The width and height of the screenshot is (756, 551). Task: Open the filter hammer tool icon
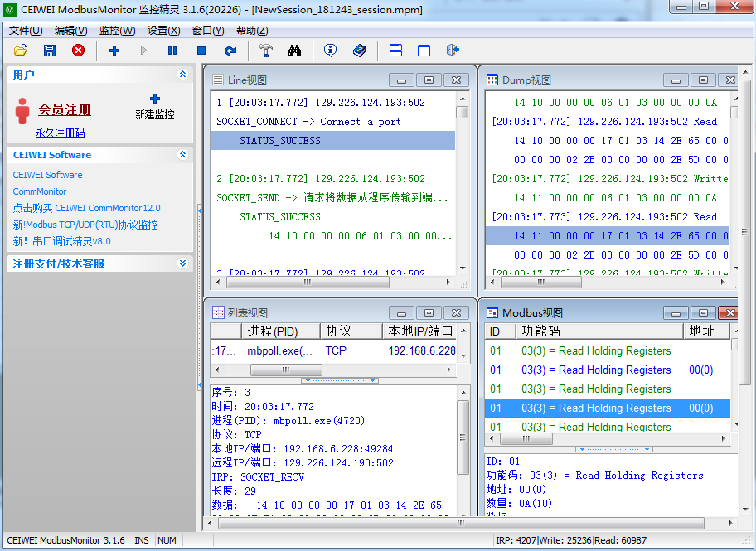[265, 51]
